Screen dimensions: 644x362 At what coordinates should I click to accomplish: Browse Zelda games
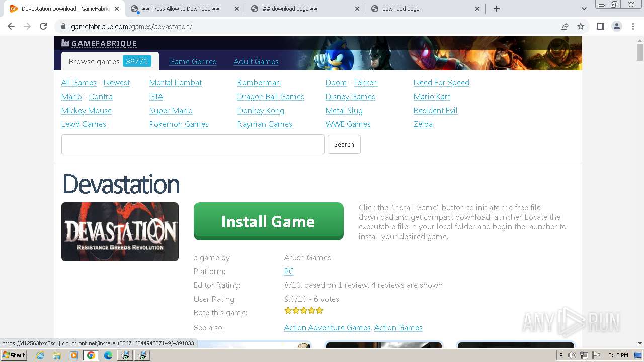pyautogui.click(x=423, y=124)
